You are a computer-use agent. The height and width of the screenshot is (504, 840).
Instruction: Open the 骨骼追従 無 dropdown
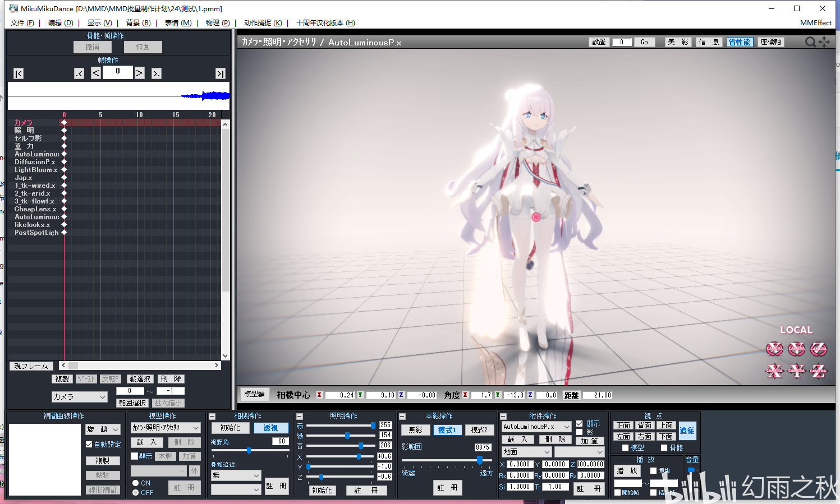point(236,475)
